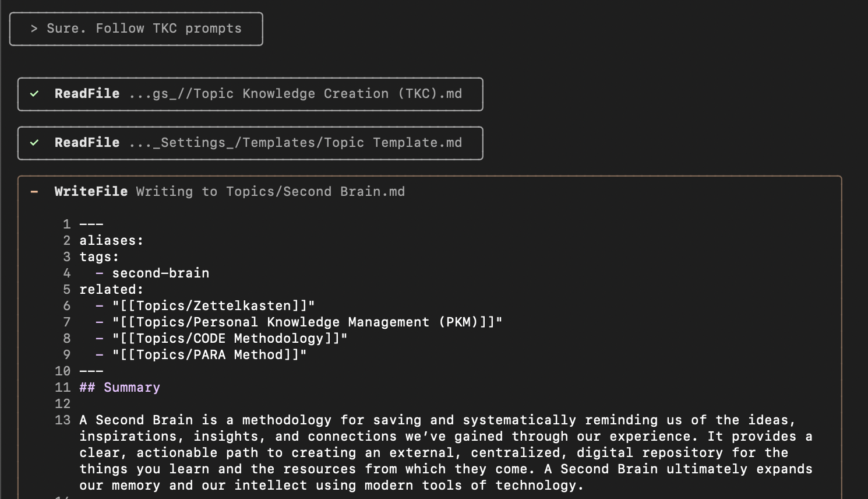Click the closing '---' frontmatter delimiter on line 10
The image size is (868, 499).
(91, 371)
